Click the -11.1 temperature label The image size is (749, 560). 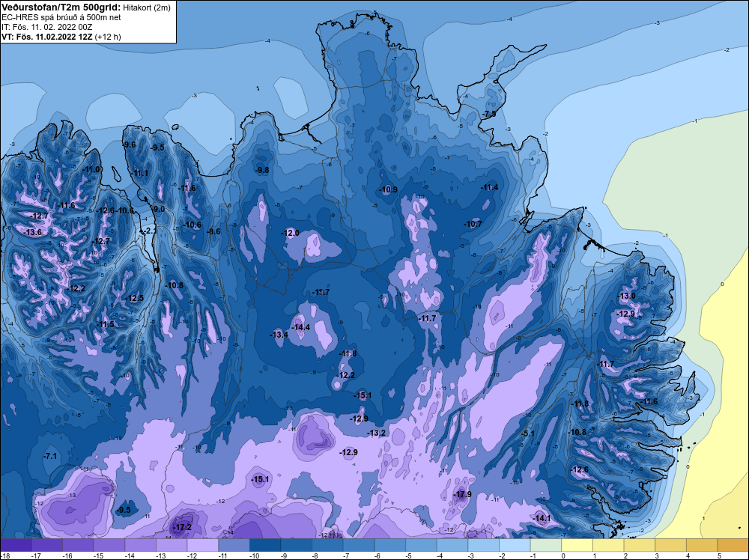click(x=140, y=173)
